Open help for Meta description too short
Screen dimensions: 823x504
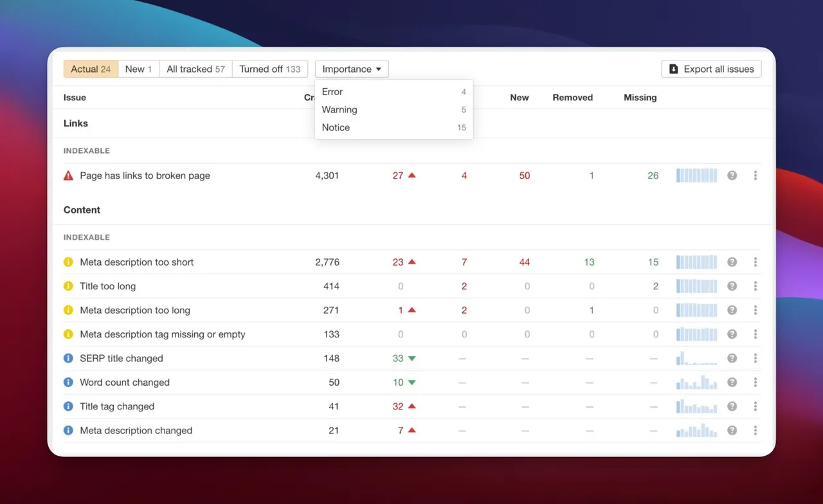point(732,262)
